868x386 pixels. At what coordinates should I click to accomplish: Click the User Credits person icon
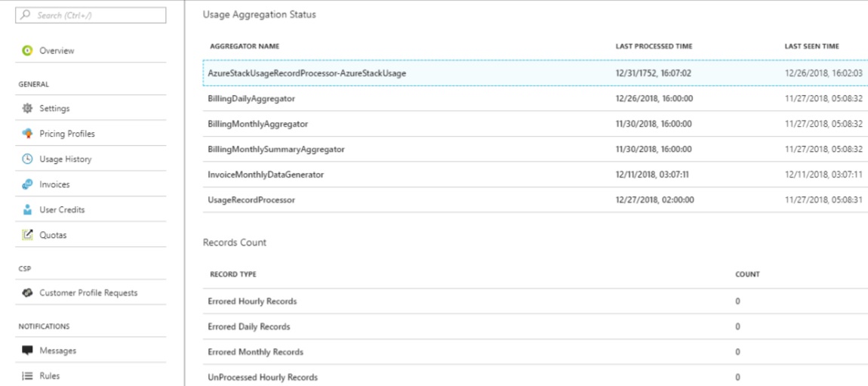[26, 210]
